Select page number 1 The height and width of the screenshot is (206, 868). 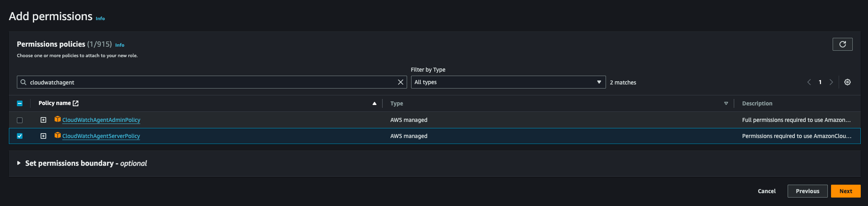tap(820, 82)
